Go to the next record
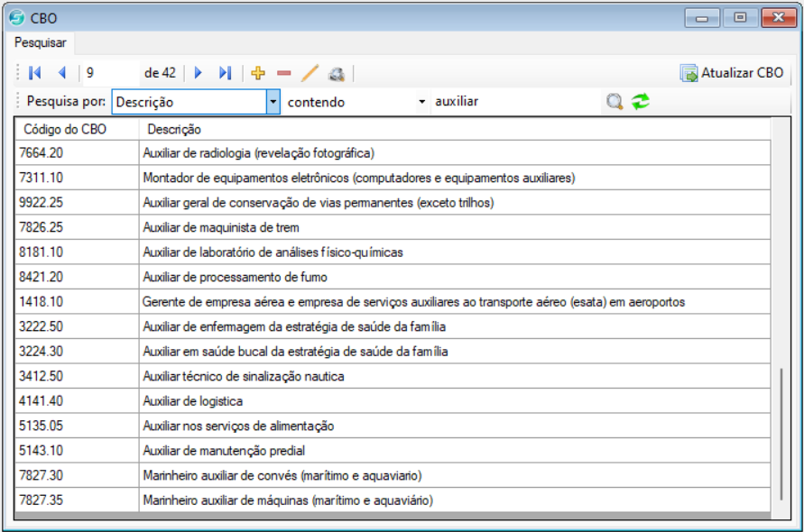This screenshot has height=532, width=804. coord(198,73)
